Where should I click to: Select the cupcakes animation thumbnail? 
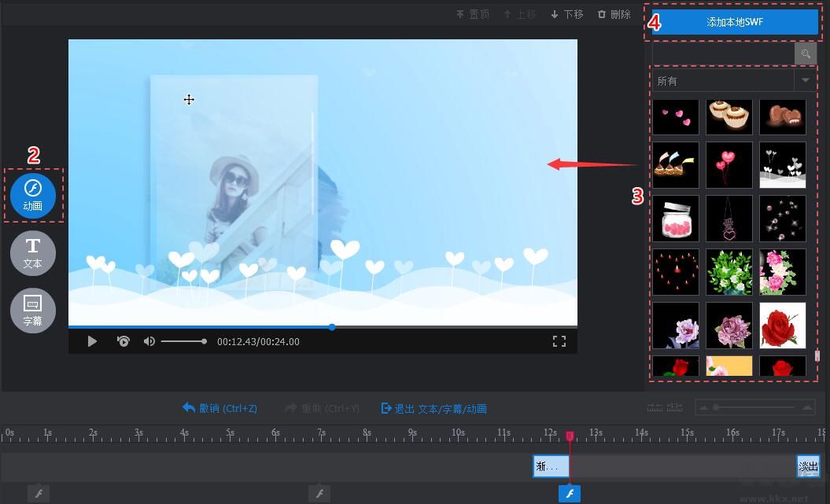click(x=729, y=116)
